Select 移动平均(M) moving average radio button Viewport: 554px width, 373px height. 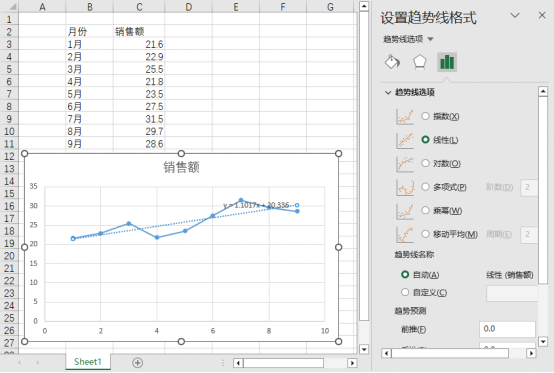(425, 234)
